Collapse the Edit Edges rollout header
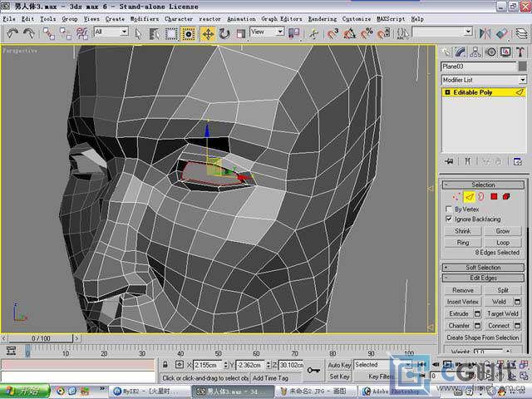 (483, 278)
